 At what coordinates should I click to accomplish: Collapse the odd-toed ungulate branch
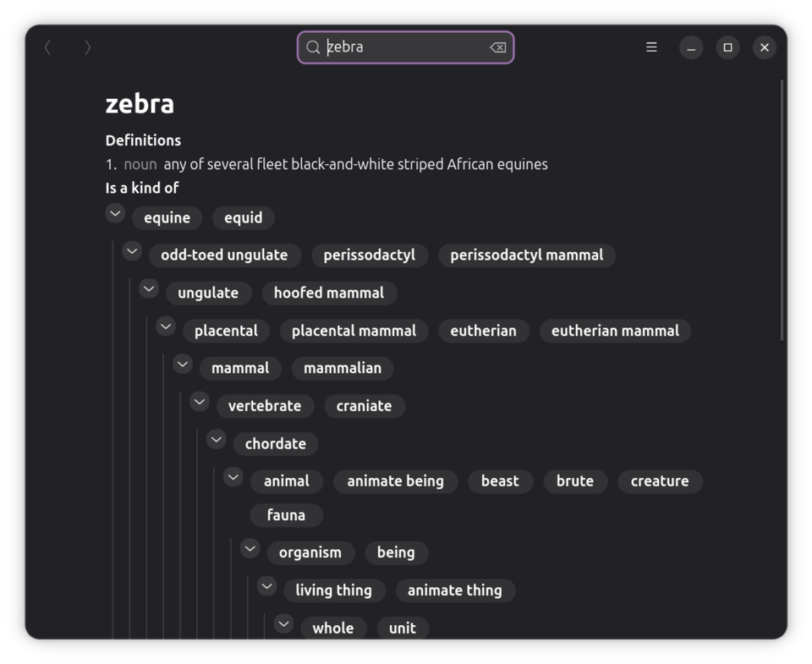(132, 251)
